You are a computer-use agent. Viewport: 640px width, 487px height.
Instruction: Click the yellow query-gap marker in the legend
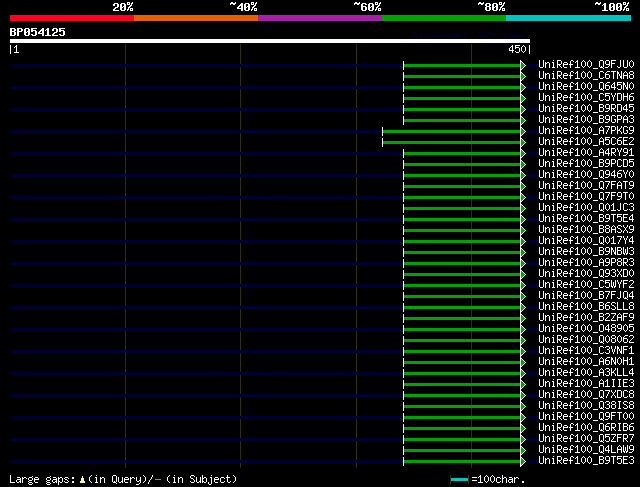tap(82, 480)
